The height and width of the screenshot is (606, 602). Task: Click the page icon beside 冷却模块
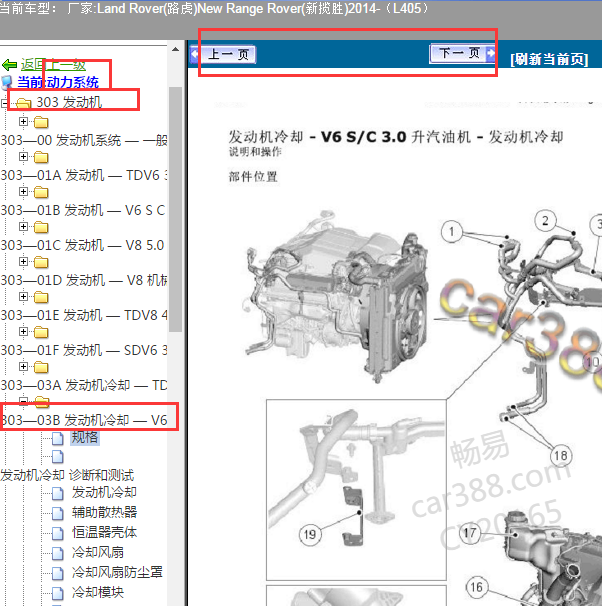coord(58,593)
